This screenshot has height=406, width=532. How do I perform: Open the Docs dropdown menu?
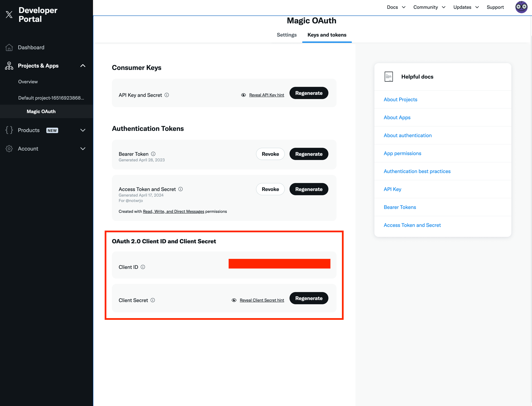(x=396, y=7)
